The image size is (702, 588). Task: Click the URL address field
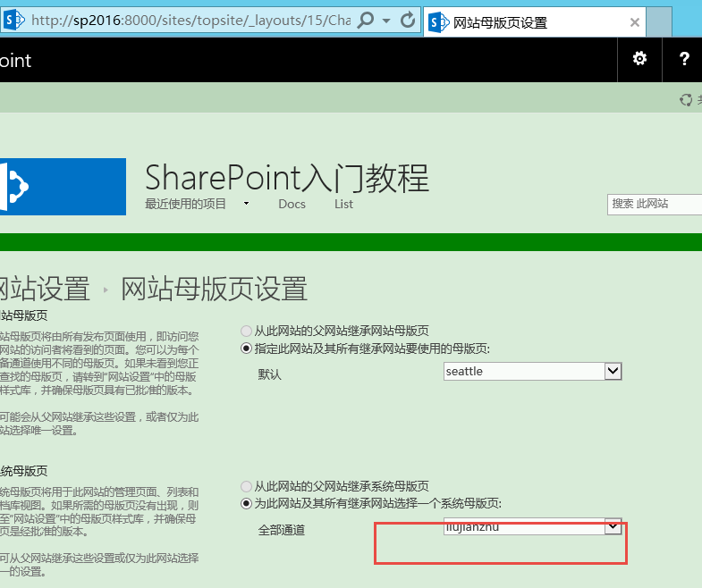click(x=190, y=21)
